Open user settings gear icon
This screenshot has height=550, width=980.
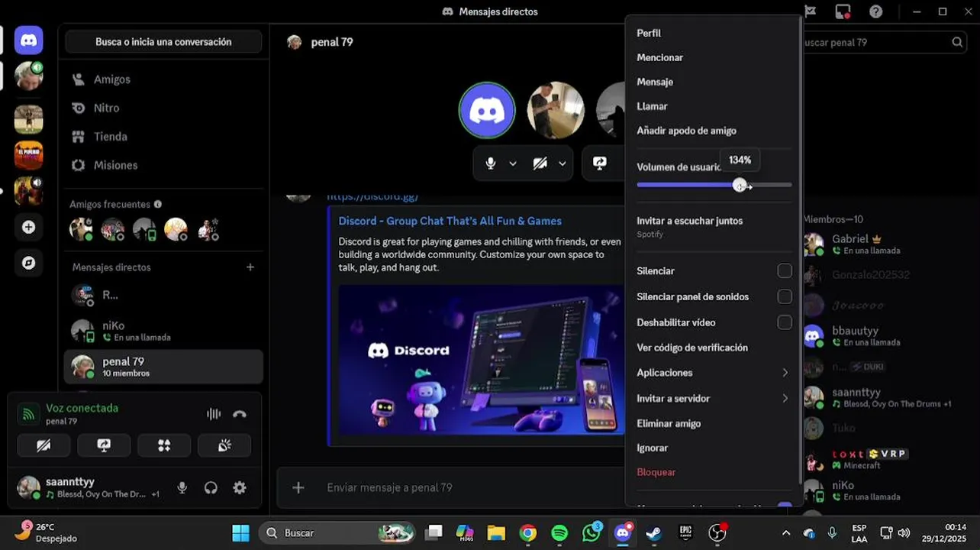coord(240,487)
